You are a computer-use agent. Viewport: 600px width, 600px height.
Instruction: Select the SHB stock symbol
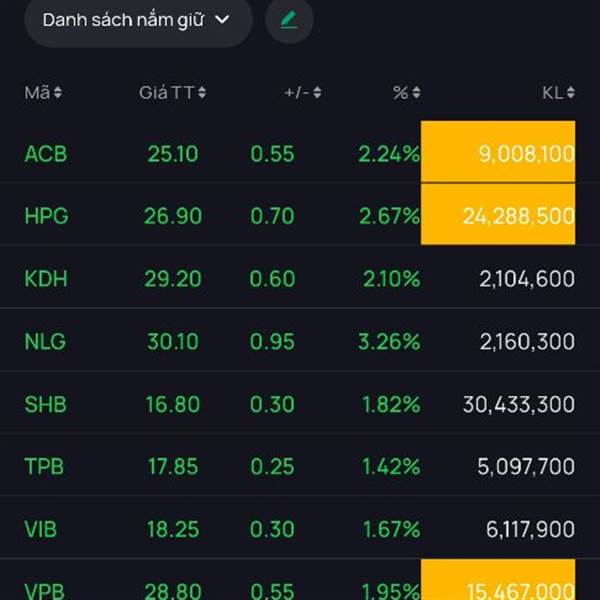click(x=46, y=404)
